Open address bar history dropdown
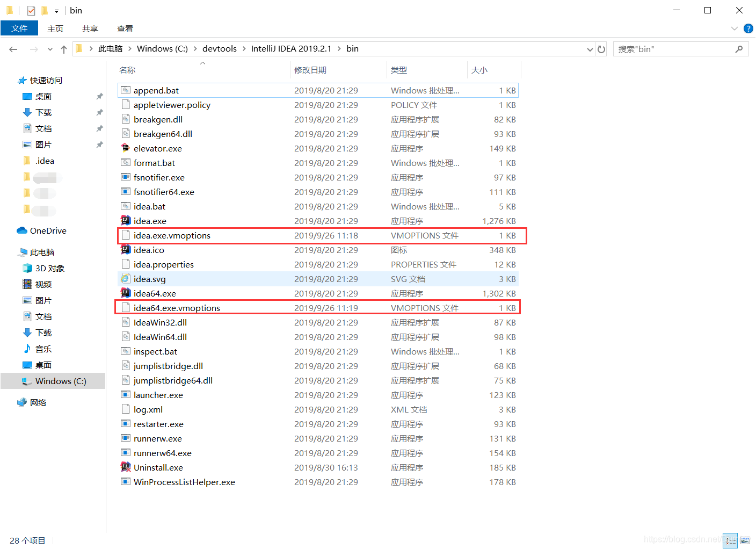Image resolution: width=756 pixels, height=549 pixels. [590, 49]
